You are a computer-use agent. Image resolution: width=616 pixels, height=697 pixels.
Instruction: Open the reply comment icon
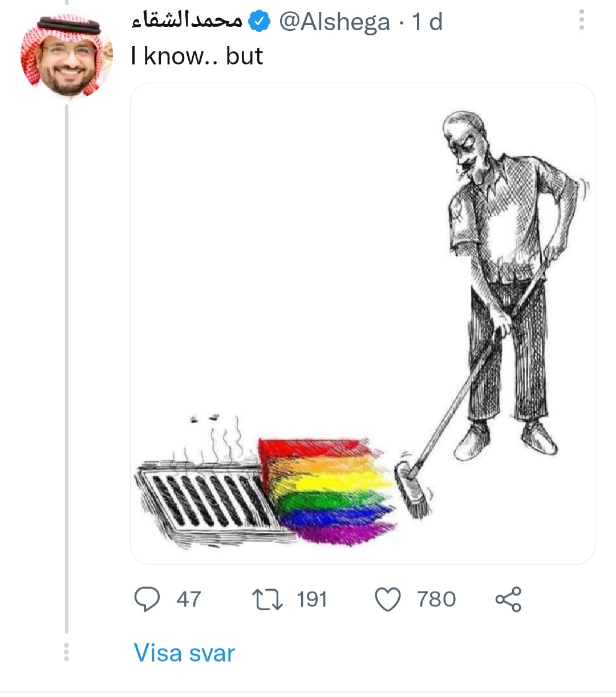click(x=147, y=599)
